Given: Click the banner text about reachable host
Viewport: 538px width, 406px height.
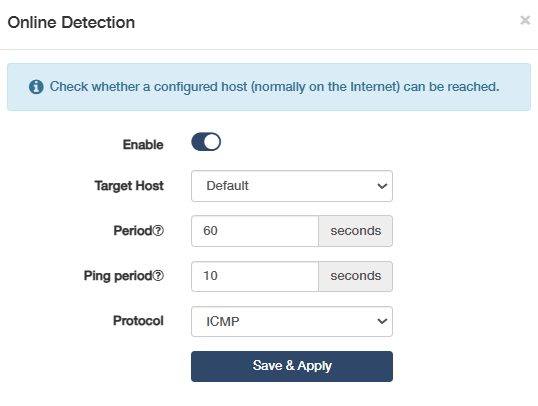Looking at the screenshot, I should [274, 87].
